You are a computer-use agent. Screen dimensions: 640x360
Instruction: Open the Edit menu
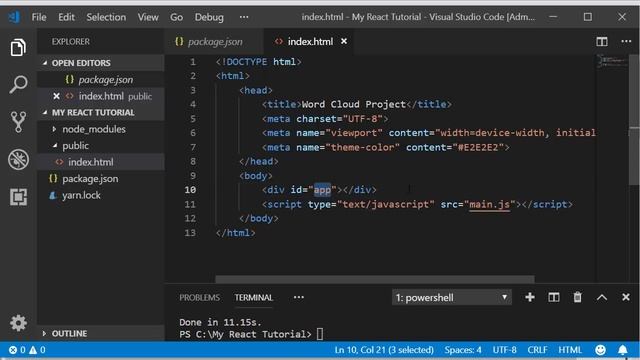pyautogui.click(x=66, y=17)
